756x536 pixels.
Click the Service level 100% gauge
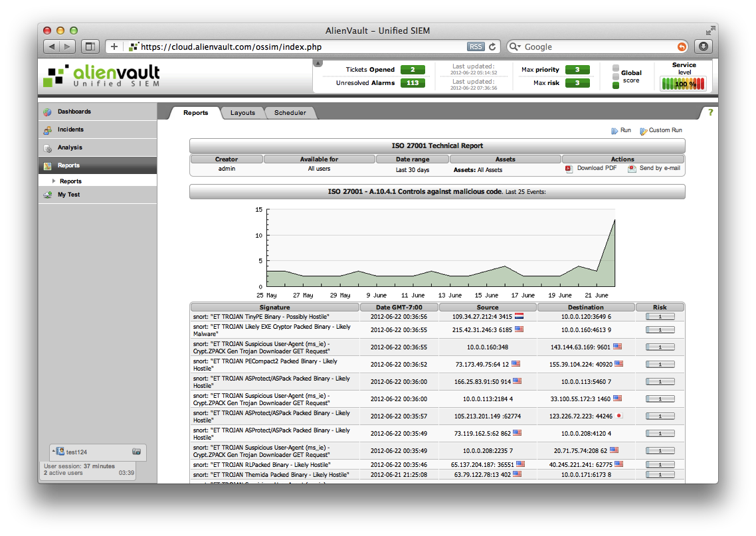(x=684, y=84)
